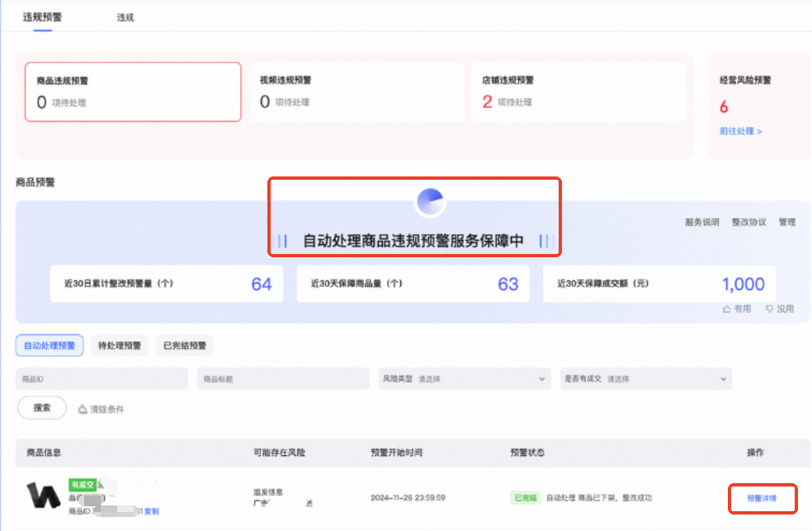This screenshot has width=812, height=531.
Task: Click the 经营风险预警 count 6
Action: pos(724,106)
